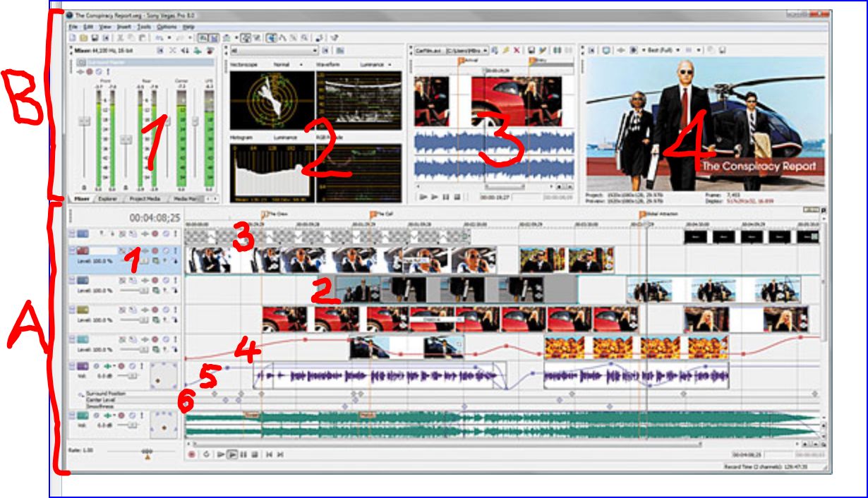
Task: Click the Insert FX icon in Mixer toolbar
Action: coord(198,51)
